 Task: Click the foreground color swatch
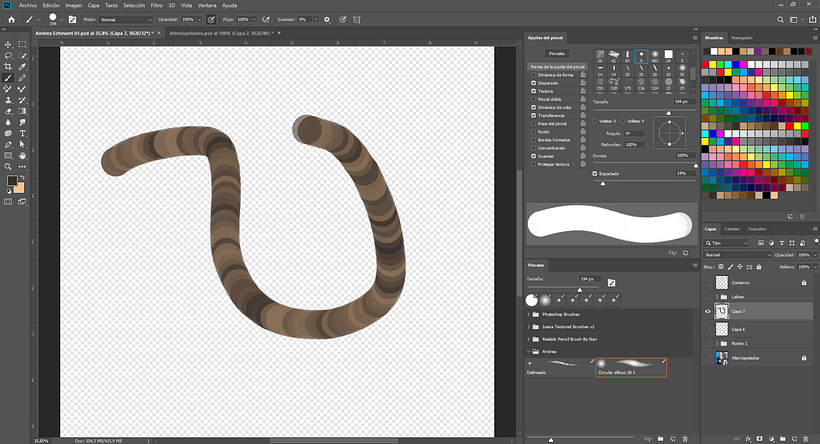tap(12, 181)
